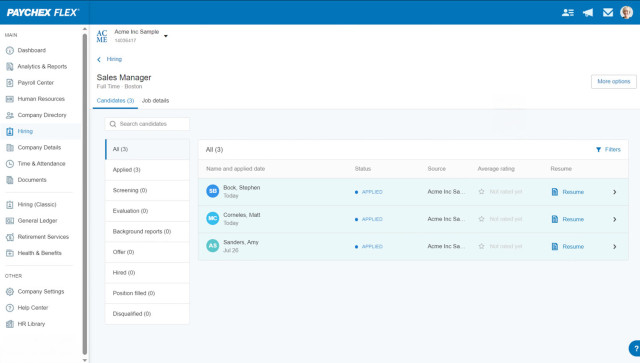Screen dimensions: 640x363
Task: Click the General Ledger icon
Action: point(10,221)
